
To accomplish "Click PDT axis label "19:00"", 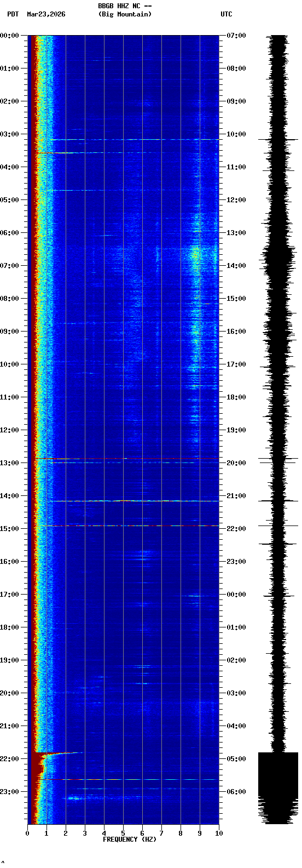I will [x=9, y=660].
